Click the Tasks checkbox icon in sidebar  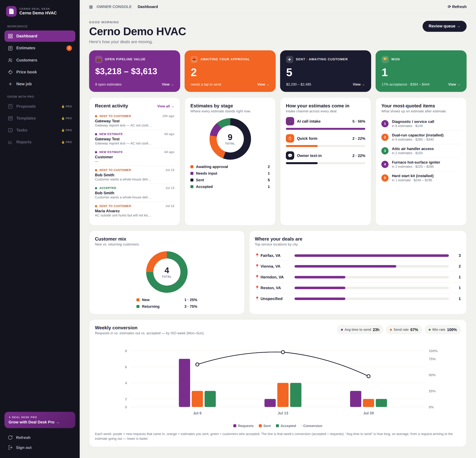(10, 130)
